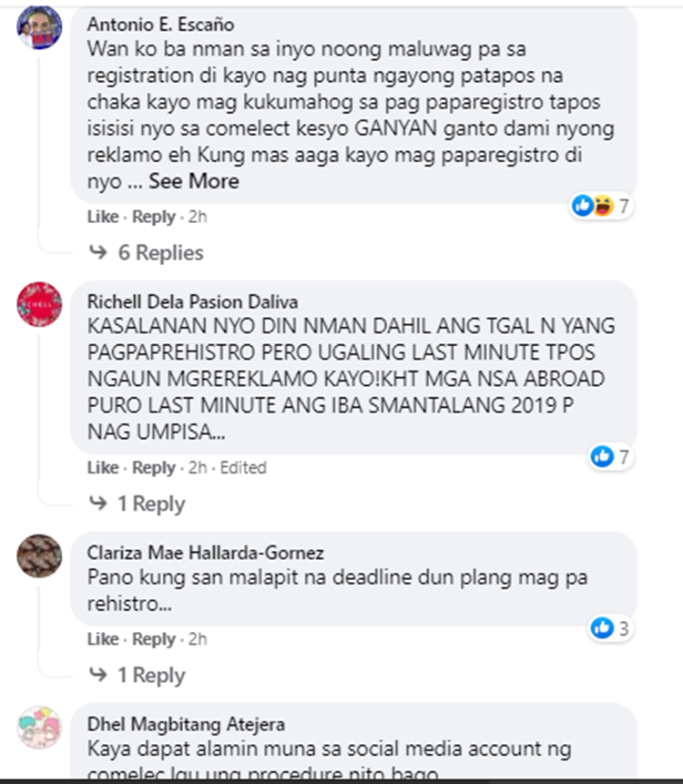View like and haha reactions on Antonio's comment
This screenshot has height=784, width=683.
[602, 206]
